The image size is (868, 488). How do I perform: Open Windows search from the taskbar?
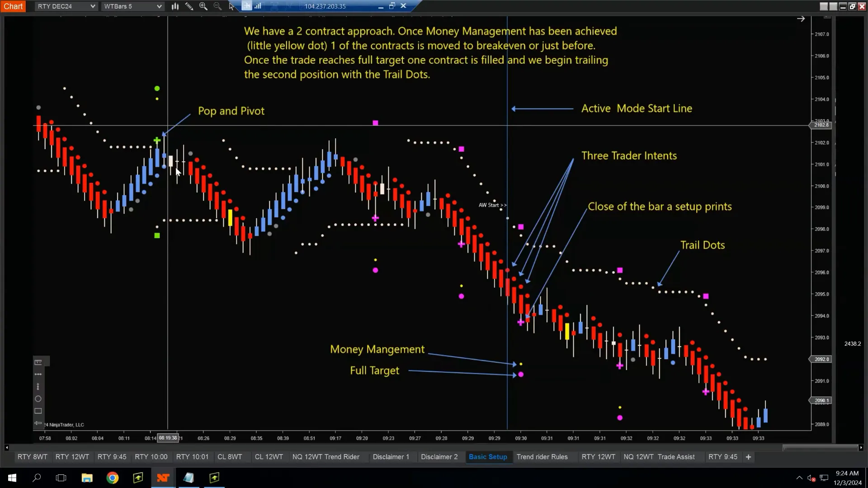tap(37, 478)
